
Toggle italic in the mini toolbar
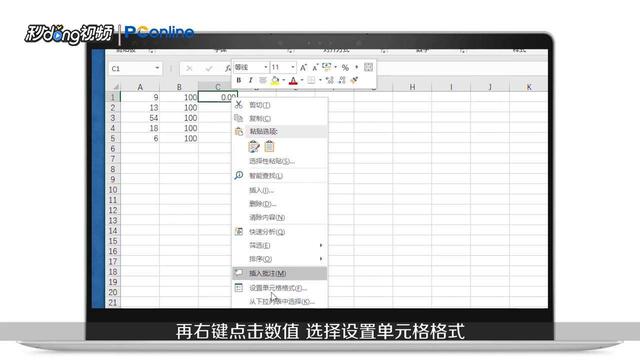pos(250,80)
